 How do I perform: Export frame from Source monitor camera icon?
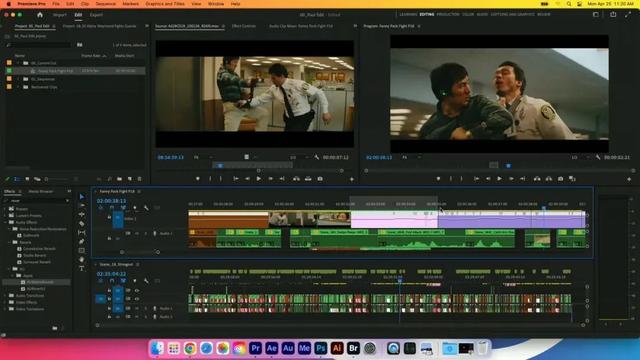pyautogui.click(x=320, y=179)
